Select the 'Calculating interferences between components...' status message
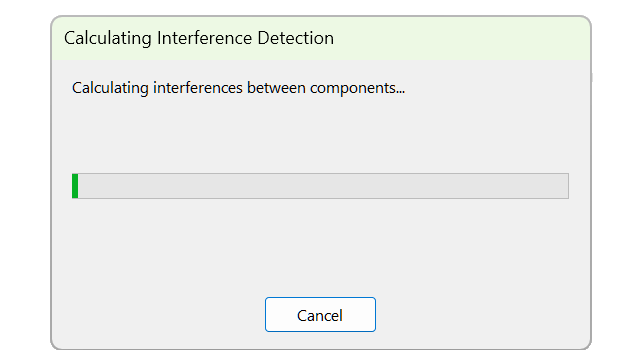The image size is (640, 360). 238,88
